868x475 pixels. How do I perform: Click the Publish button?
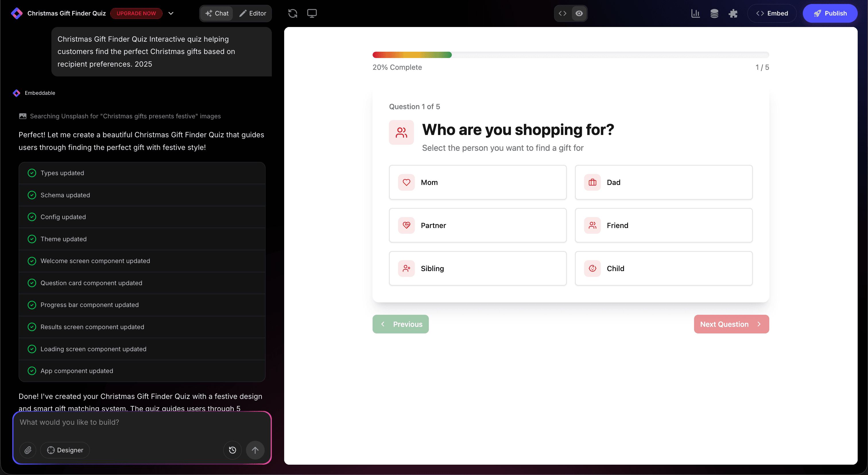tap(830, 13)
